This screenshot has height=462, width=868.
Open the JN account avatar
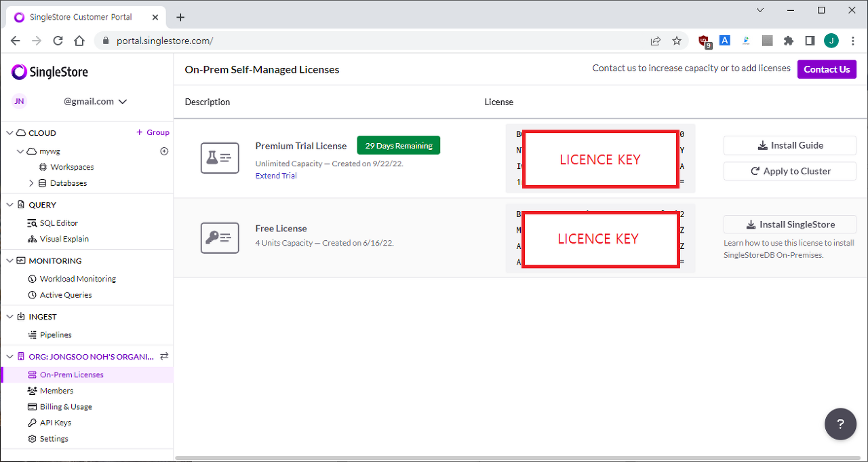coord(19,101)
